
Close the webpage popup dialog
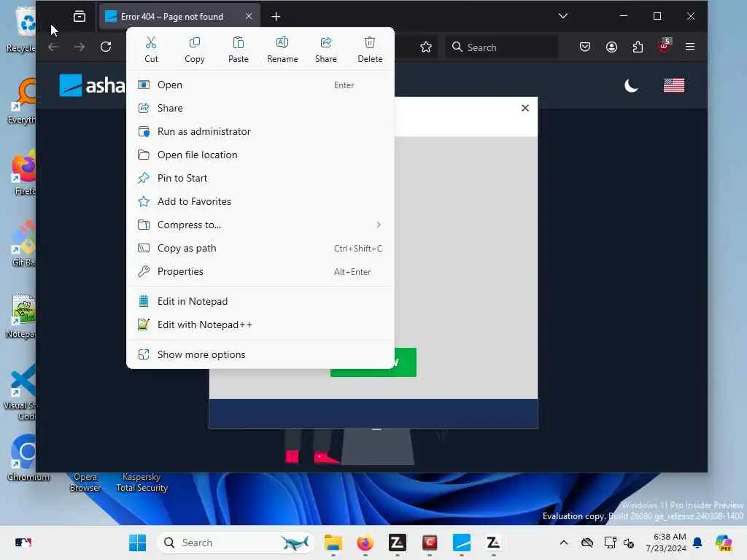tap(525, 108)
